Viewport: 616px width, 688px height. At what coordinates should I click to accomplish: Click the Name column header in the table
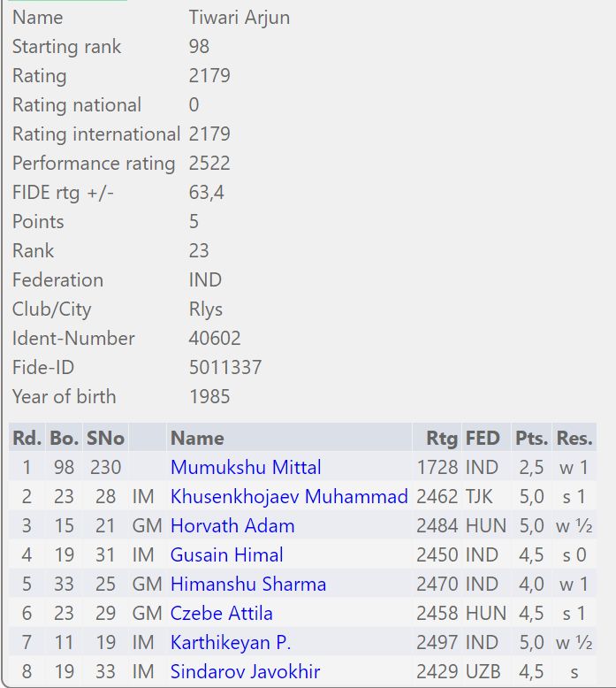coord(197,438)
